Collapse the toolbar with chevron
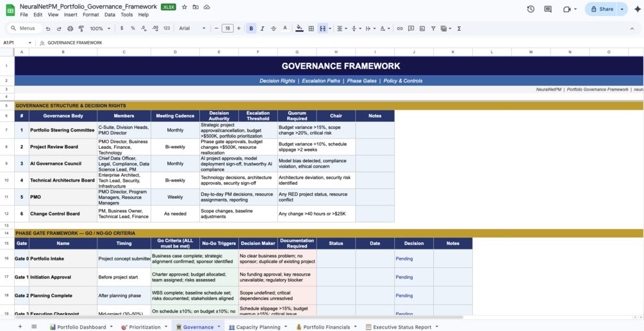644x331 pixels. [x=632, y=29]
